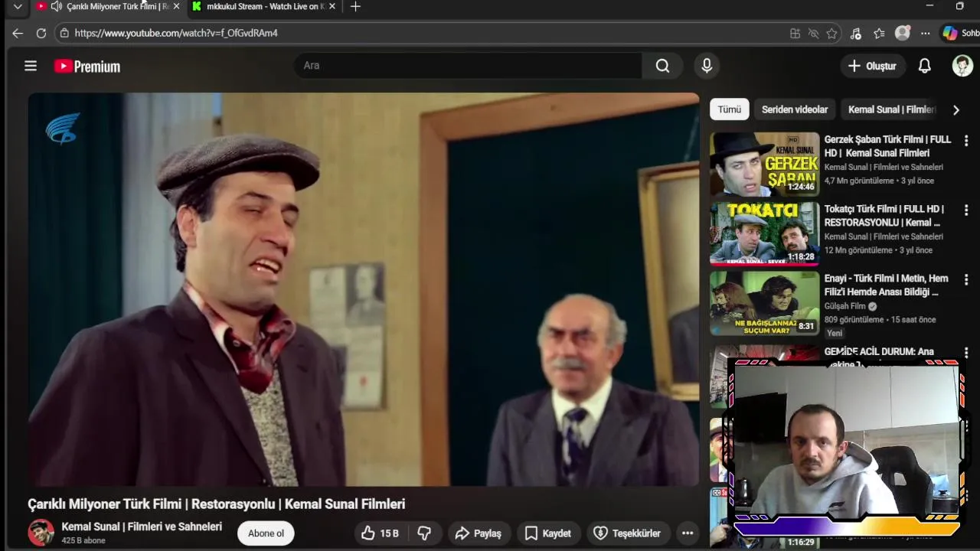Open the Gülşah Film channel name
Image resolution: width=980 pixels, height=551 pixels.
[844, 306]
